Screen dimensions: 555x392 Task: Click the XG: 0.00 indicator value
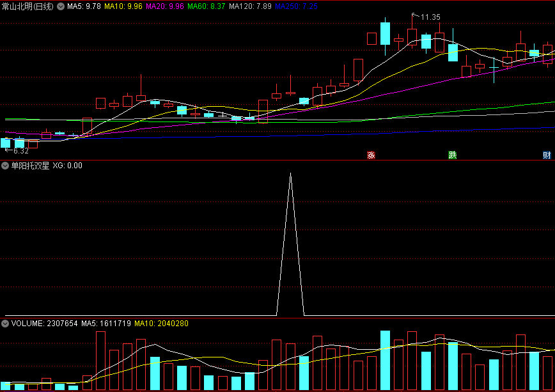(68, 166)
